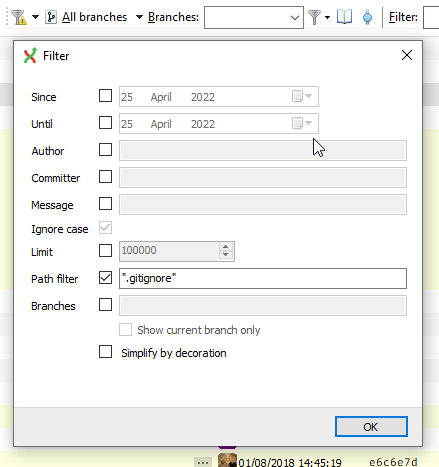439x467 pixels.
Task: Enable the Since date checkbox
Action: [x=105, y=96]
